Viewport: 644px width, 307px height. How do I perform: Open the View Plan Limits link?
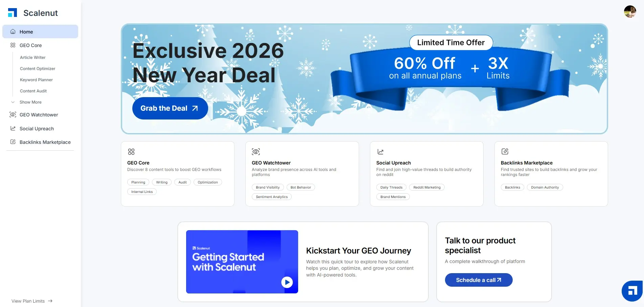tap(32, 301)
